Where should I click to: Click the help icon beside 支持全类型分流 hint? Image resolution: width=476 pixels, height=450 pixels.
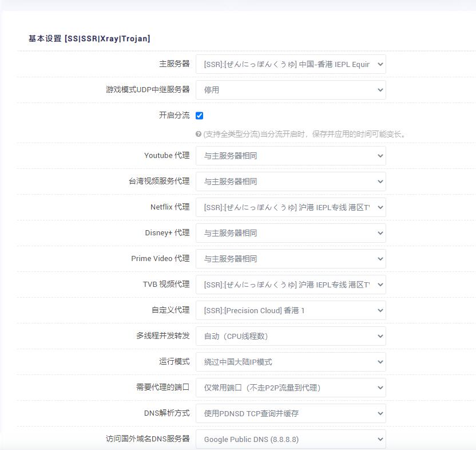198,134
